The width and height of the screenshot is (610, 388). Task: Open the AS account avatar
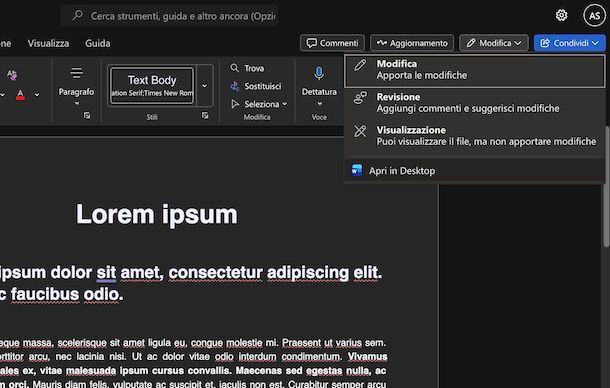(x=594, y=16)
